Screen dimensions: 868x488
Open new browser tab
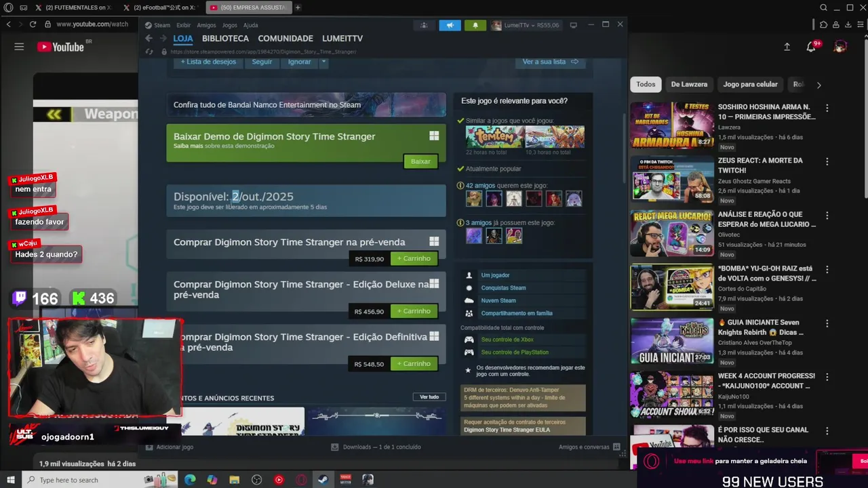coord(298,7)
